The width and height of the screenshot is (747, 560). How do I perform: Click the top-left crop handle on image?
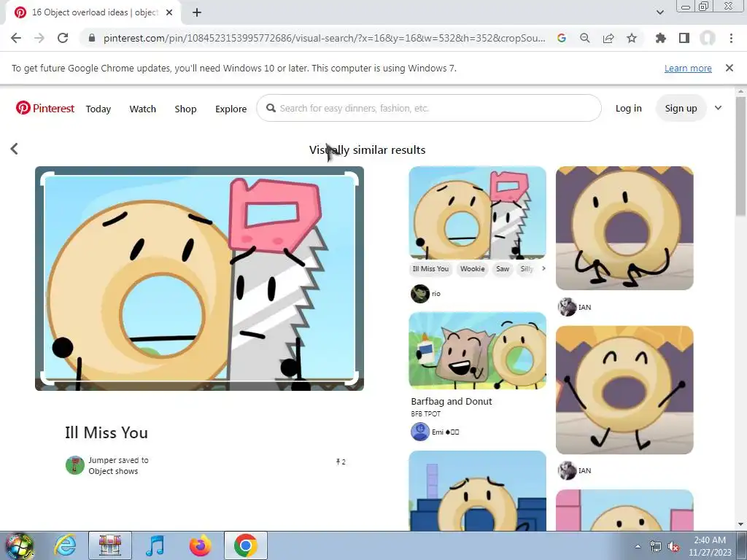coord(46,177)
